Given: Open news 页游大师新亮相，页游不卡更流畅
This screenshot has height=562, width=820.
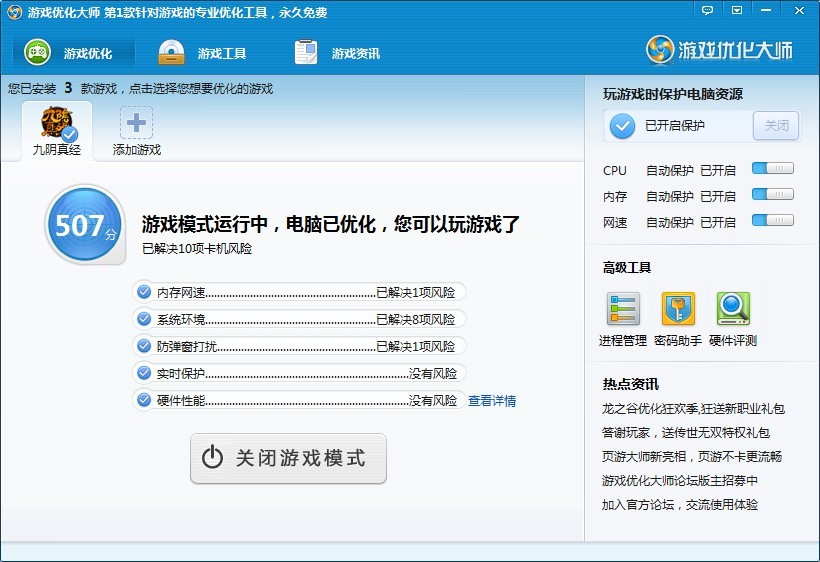Looking at the screenshot, I should click(691, 457).
